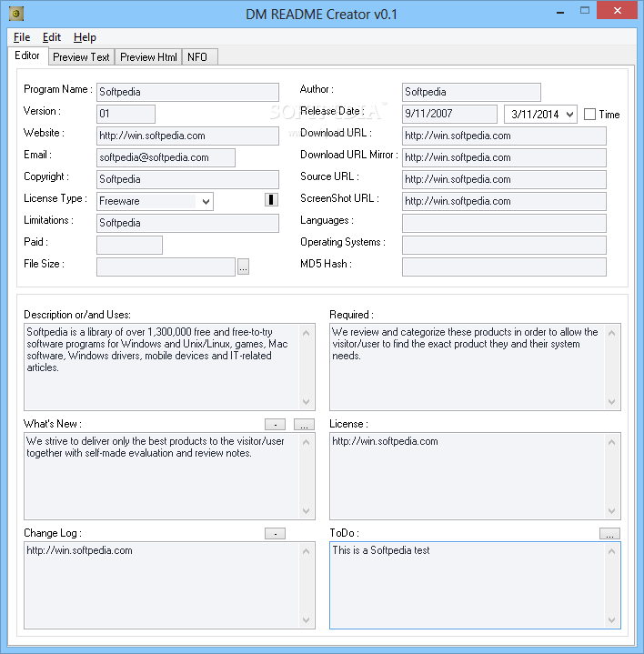Click the File Size browse button
Image resolution: width=644 pixels, height=654 pixels.
pos(243,267)
